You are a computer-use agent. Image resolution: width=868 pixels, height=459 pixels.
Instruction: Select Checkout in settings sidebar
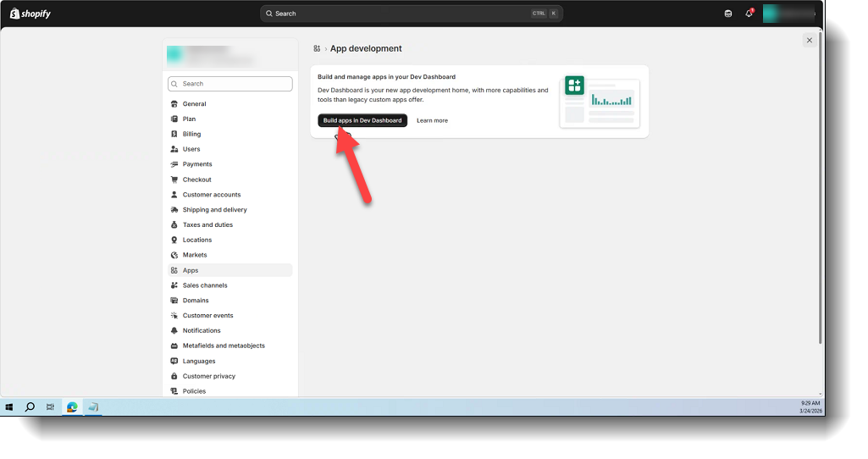(x=230, y=180)
